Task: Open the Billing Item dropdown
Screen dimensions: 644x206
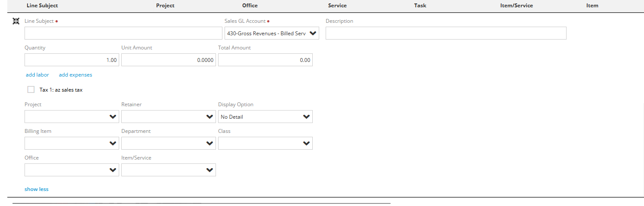Action: (72, 143)
